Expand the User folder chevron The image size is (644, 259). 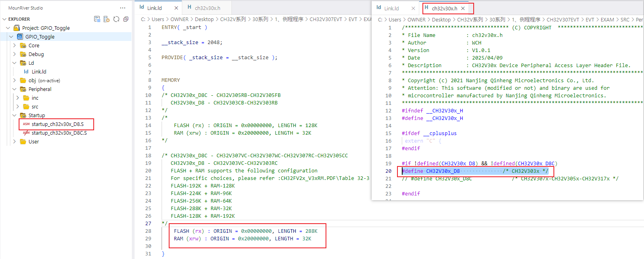click(x=14, y=141)
